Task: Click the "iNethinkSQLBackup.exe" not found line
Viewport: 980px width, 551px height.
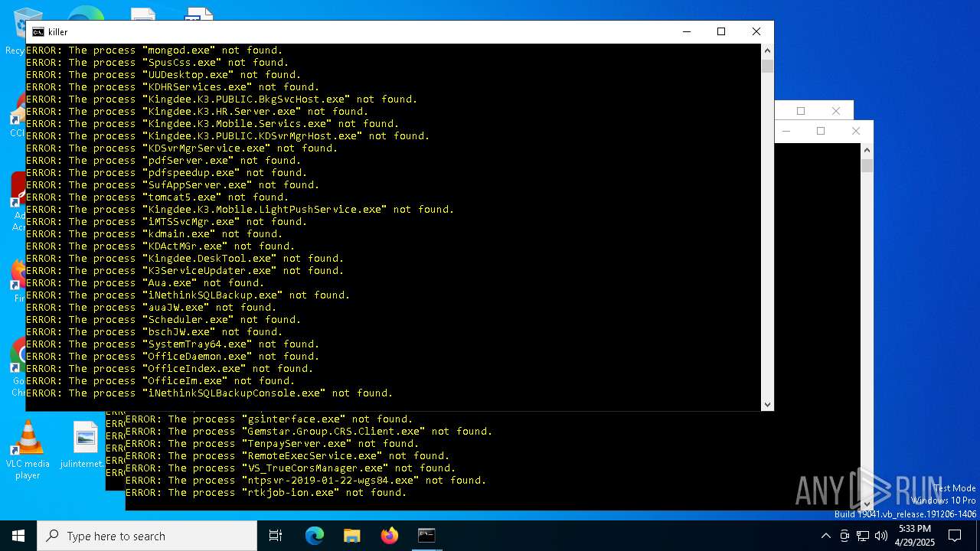Action: 188,295
